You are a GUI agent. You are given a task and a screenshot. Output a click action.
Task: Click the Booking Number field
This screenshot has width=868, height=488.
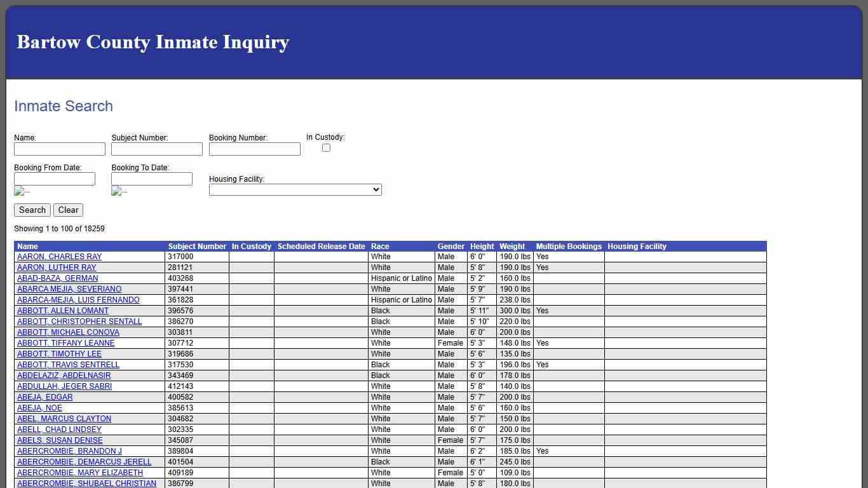pos(254,149)
